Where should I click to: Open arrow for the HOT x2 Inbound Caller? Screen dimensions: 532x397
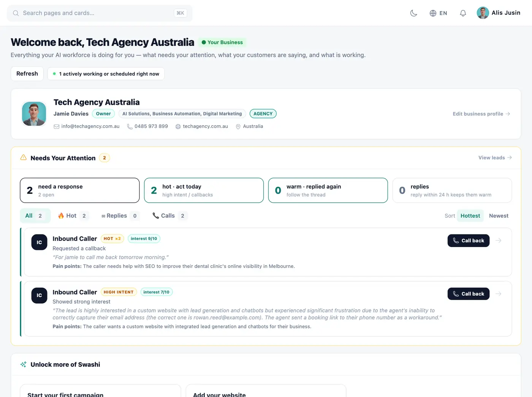click(499, 241)
